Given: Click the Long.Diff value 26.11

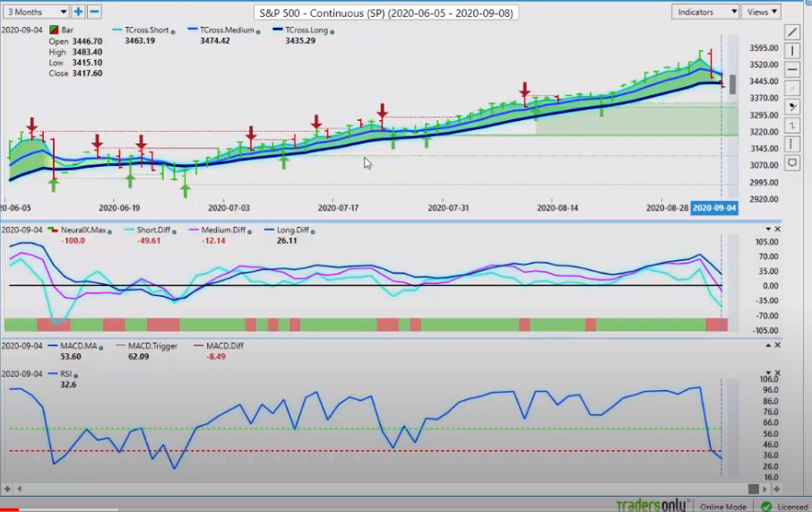Looking at the screenshot, I should (287, 240).
